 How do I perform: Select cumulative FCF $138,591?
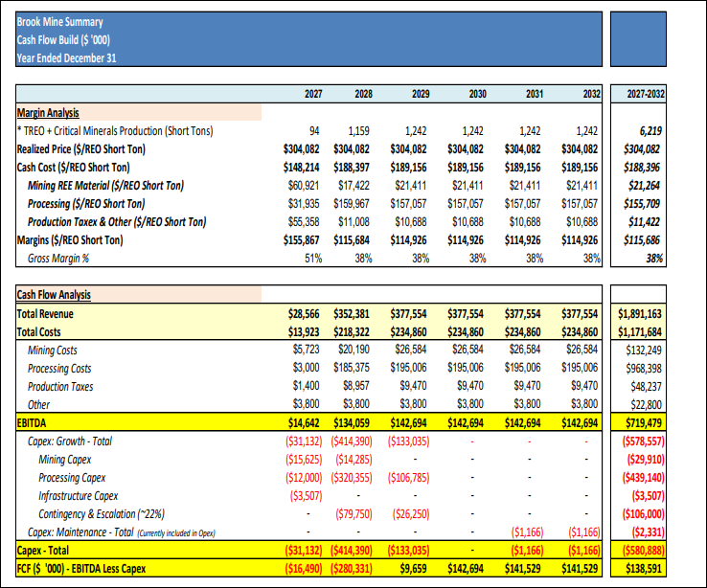tap(644, 569)
